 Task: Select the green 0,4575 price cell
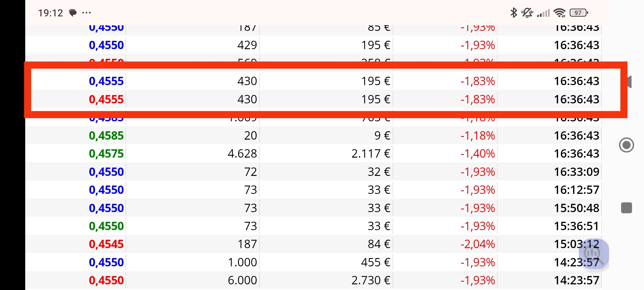106,154
